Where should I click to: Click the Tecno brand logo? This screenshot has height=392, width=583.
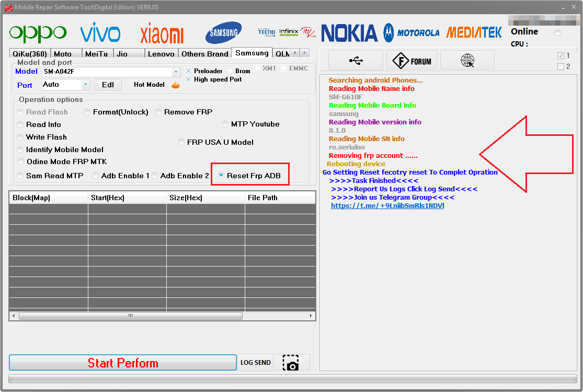(x=267, y=32)
